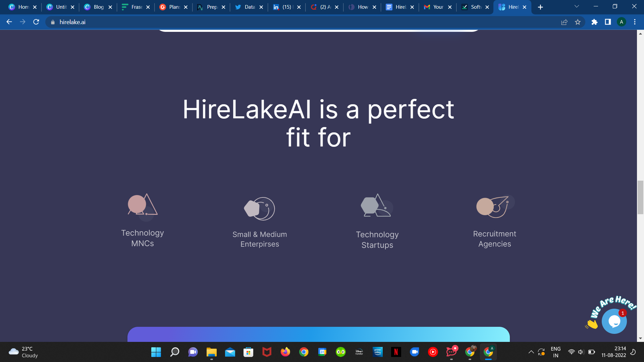Image resolution: width=644 pixels, height=362 pixels.
Task: Toggle Chrome's side panel open
Action: 607,22
